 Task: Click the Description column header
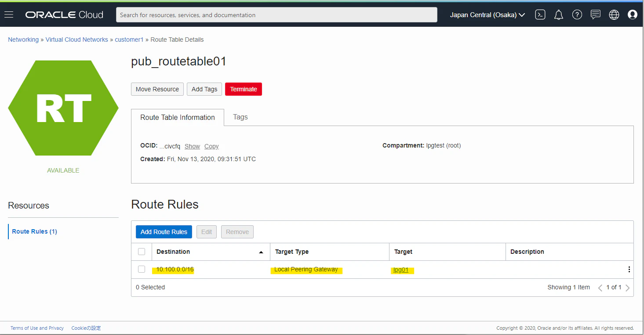coord(527,252)
